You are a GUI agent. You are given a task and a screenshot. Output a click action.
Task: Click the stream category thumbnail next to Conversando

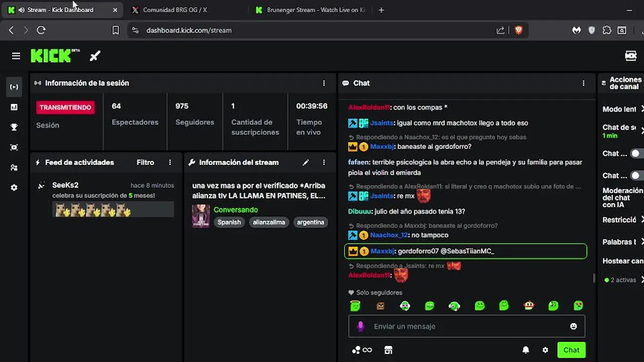(201, 216)
